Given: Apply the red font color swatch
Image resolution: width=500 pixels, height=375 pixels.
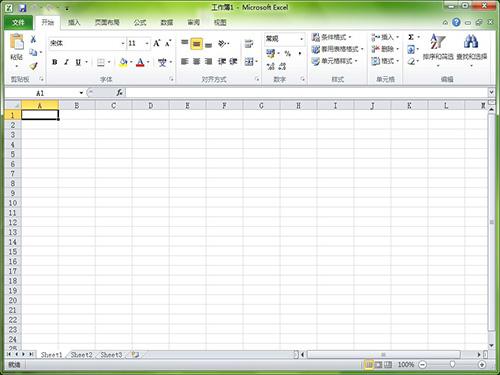Looking at the screenshot, I should [140, 62].
